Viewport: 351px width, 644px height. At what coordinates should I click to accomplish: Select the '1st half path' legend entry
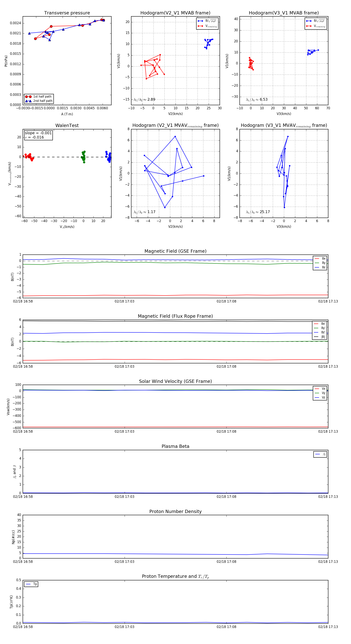pyautogui.click(x=39, y=96)
